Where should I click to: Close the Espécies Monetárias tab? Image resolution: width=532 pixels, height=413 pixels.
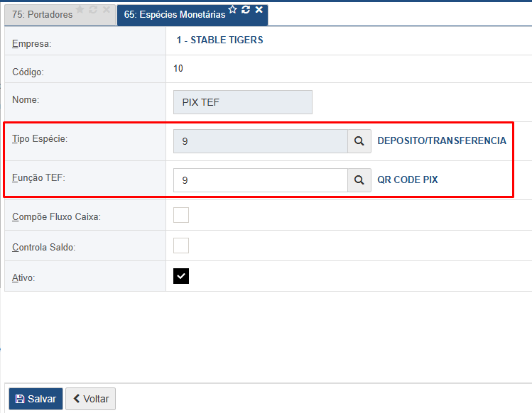(259, 9)
